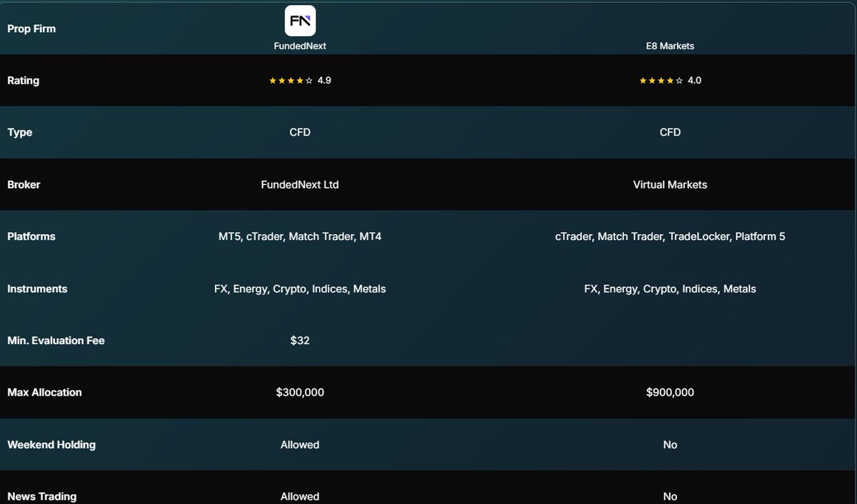Screen dimensions: 857x504
Task: Open the FundedNext firm name link
Action: [300, 46]
